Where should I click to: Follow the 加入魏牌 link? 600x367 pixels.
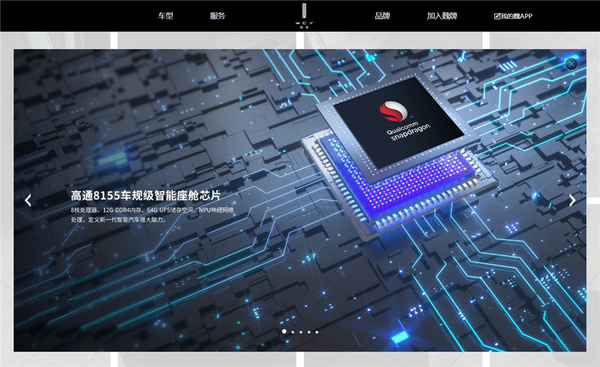(442, 16)
